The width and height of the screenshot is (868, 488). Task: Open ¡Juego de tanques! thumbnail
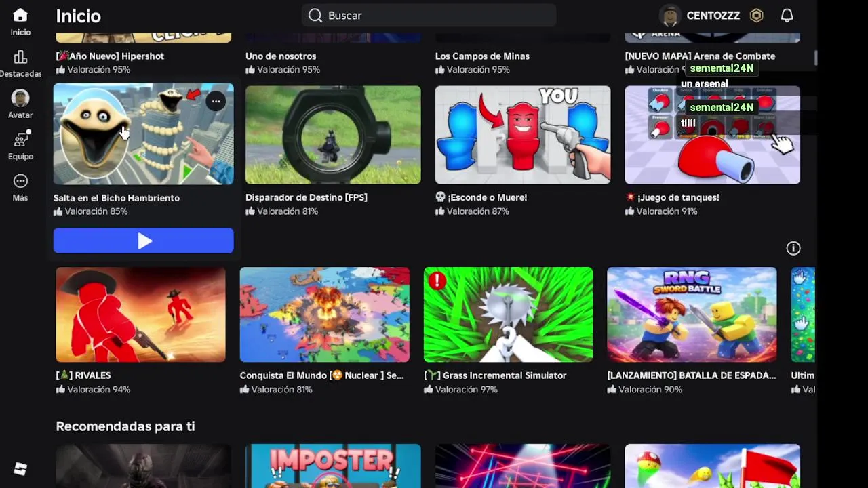[x=712, y=135]
